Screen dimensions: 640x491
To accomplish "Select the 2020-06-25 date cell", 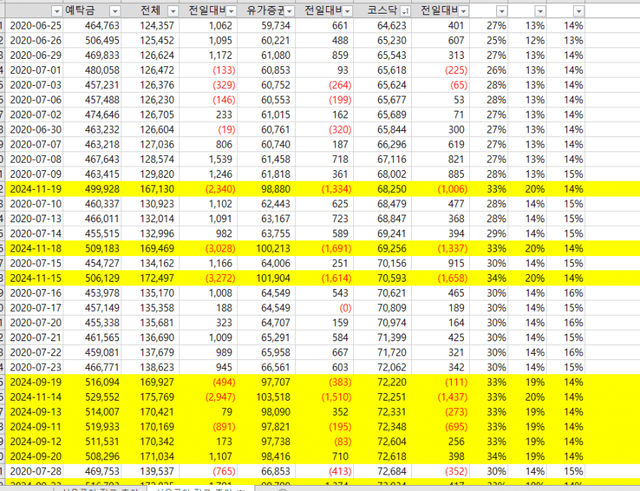I will pyautogui.click(x=35, y=23).
